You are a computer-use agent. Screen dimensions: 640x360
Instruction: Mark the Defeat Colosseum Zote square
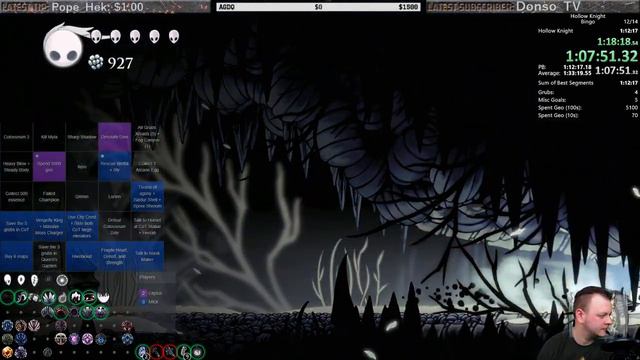[x=115, y=226]
